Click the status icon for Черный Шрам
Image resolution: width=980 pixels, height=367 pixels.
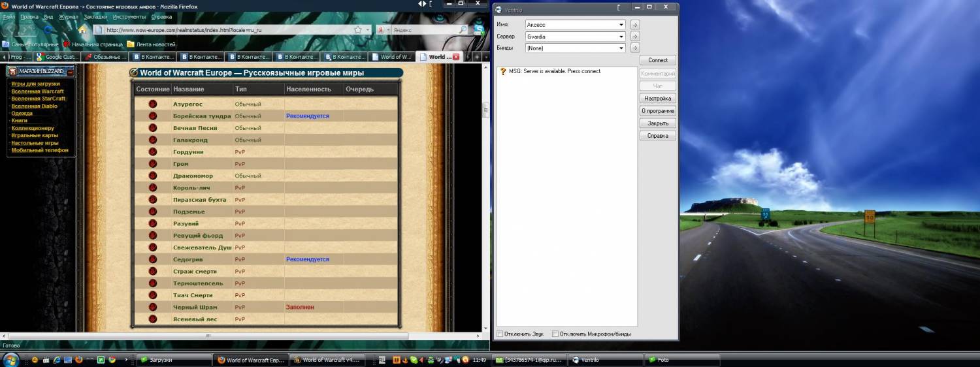pyautogui.click(x=153, y=307)
